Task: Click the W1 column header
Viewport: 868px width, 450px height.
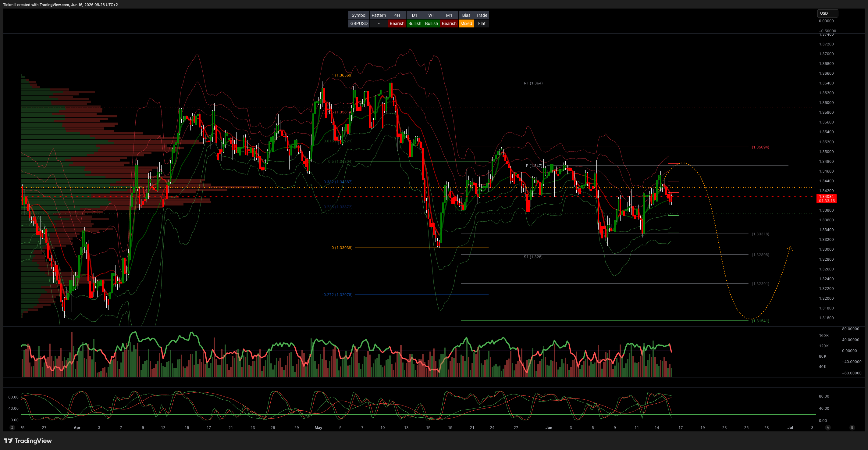Action: (432, 15)
